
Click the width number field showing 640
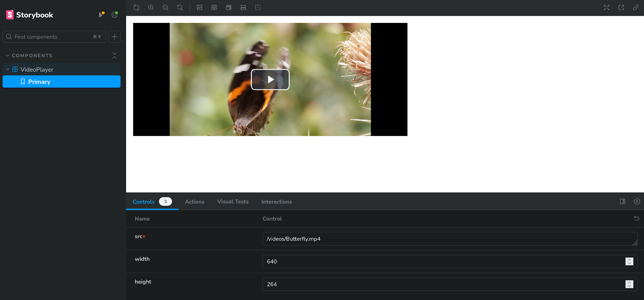coord(450,261)
